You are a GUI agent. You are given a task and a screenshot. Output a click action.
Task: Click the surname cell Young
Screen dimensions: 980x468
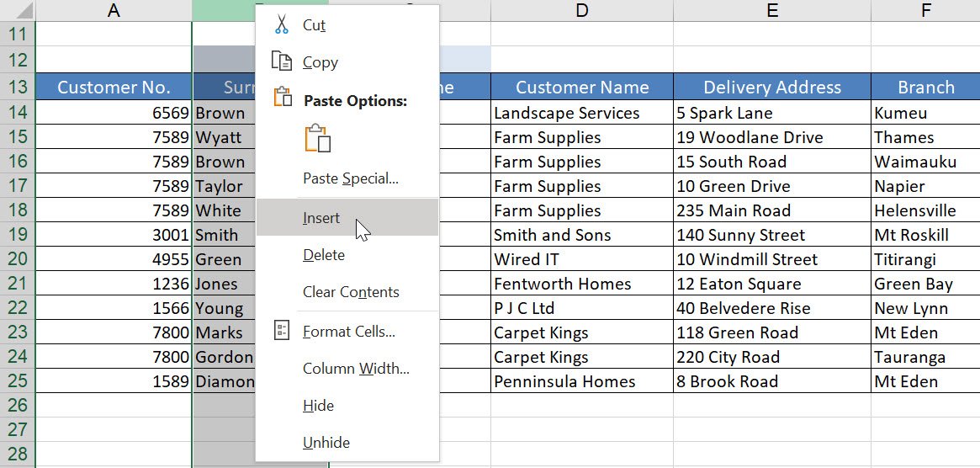point(225,308)
